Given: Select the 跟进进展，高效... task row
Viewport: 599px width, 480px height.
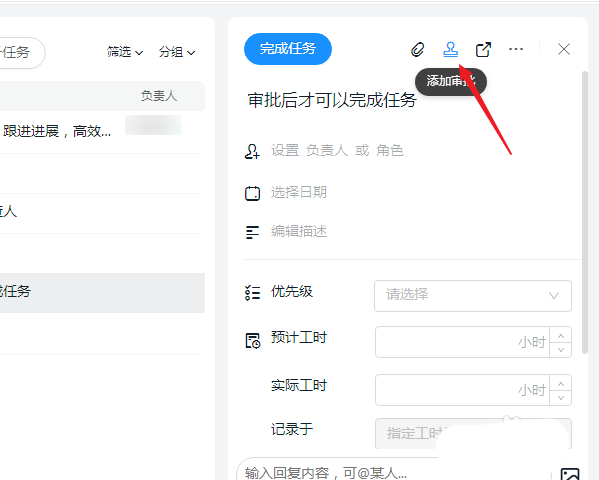Looking at the screenshot, I should pyautogui.click(x=100, y=131).
